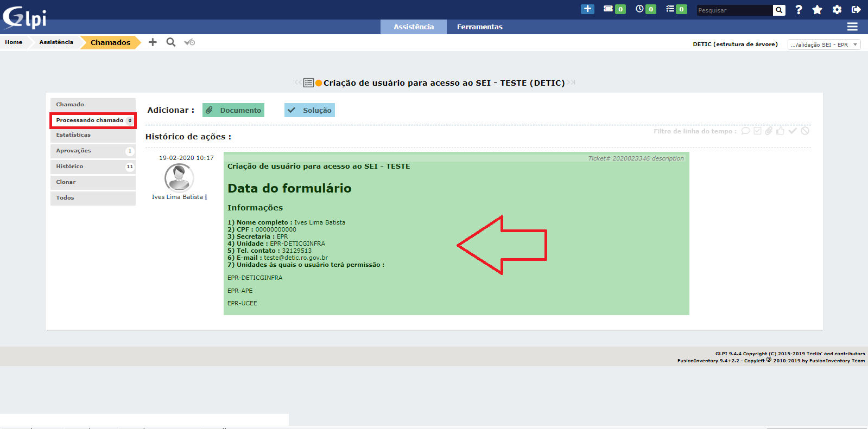Open Clonar side tab
This screenshot has height=429, width=868.
click(x=93, y=182)
